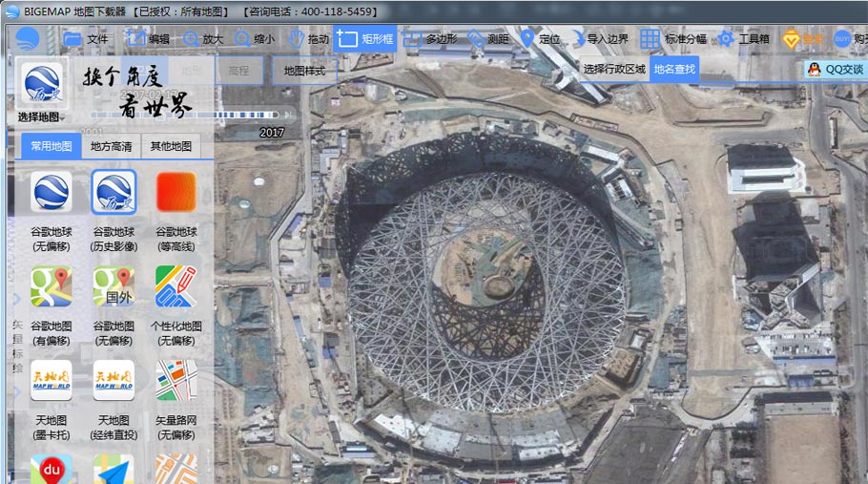Open 标准分幅 standard sheet grid
The width and height of the screenshot is (868, 484).
point(673,39)
